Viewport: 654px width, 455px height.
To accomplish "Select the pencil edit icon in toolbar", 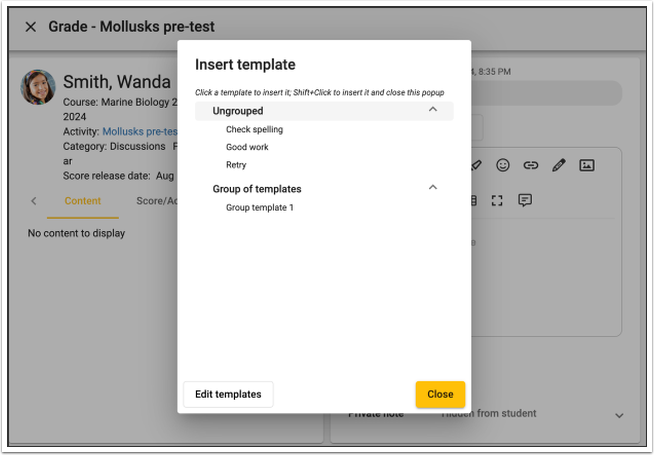I will [x=559, y=165].
